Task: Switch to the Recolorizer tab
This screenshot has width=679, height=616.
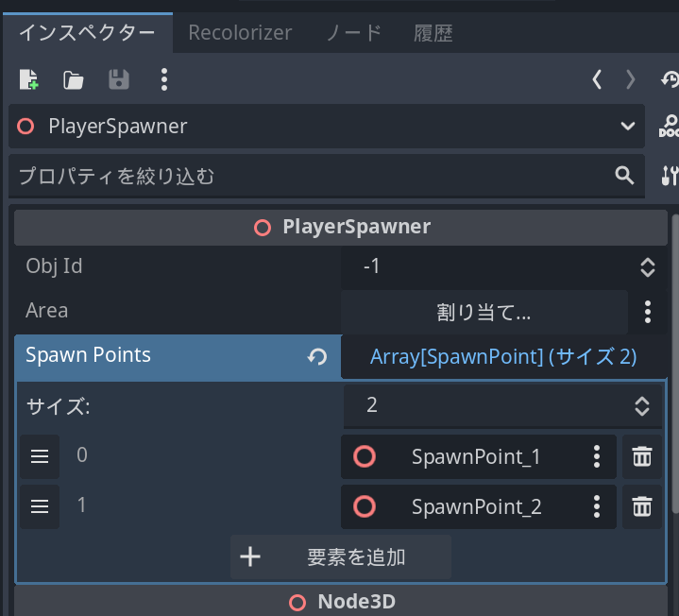Action: [x=240, y=33]
